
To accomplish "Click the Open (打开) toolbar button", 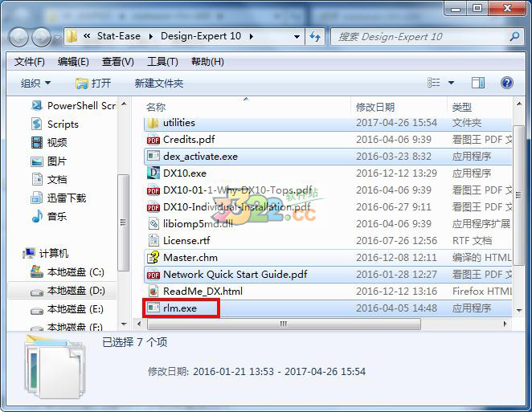I will pos(93,83).
